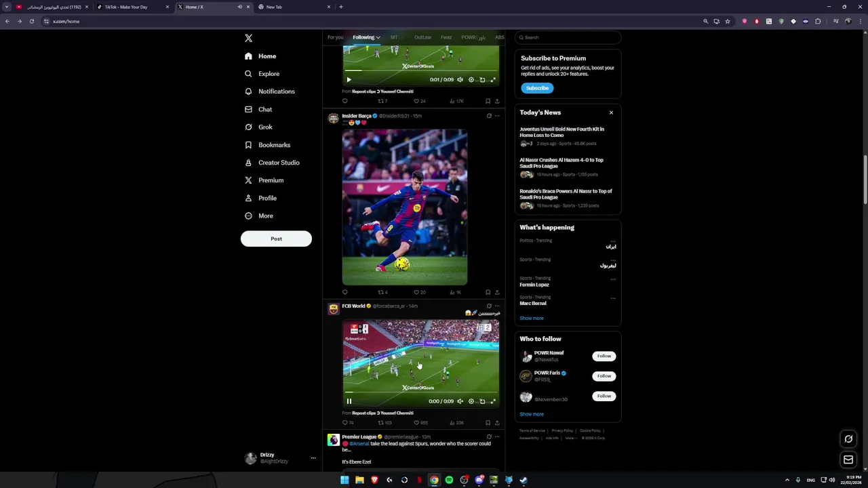Open the Explore page icon

(x=248, y=74)
